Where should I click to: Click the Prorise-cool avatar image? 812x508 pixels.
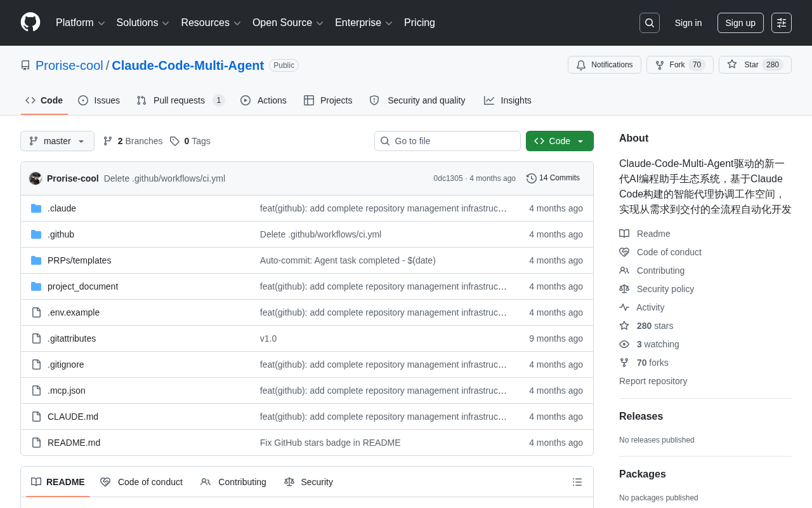36,178
